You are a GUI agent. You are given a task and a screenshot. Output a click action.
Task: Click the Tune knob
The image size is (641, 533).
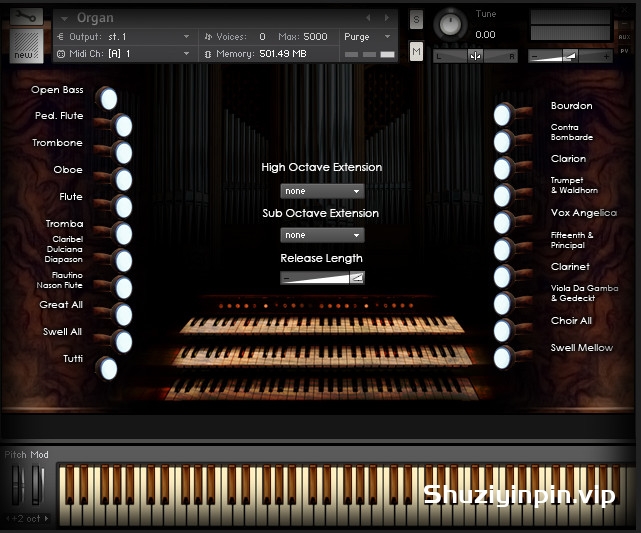[x=450, y=23]
